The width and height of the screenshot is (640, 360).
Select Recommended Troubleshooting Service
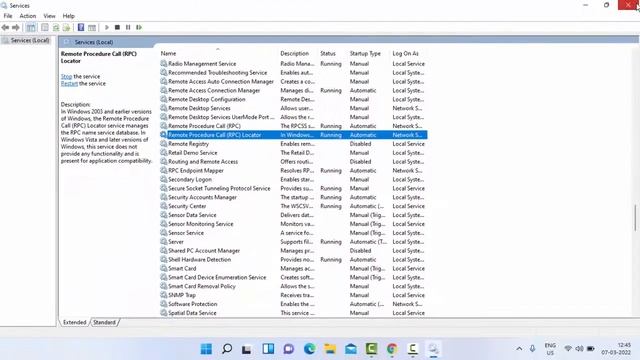[293, 73]
